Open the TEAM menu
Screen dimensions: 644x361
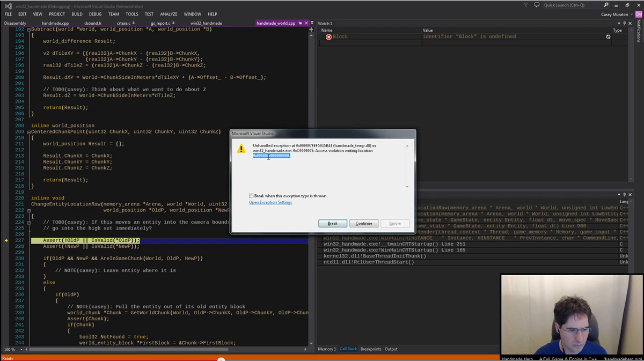[114, 14]
